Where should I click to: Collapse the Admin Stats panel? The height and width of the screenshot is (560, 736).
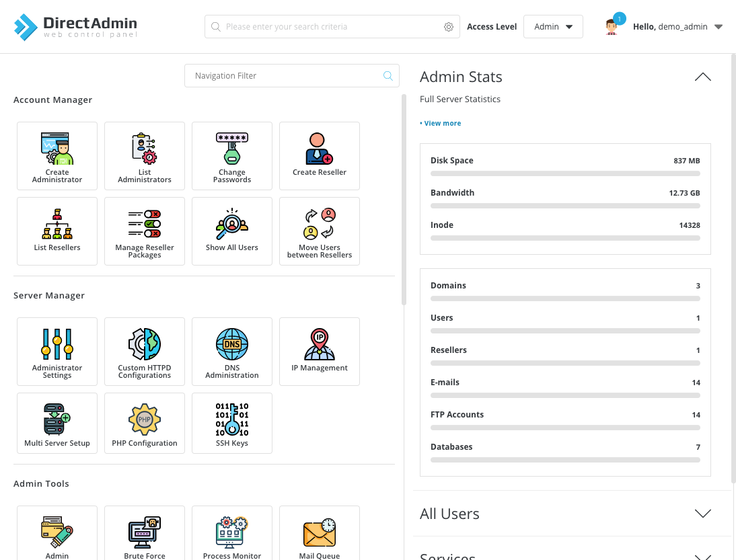point(702,77)
